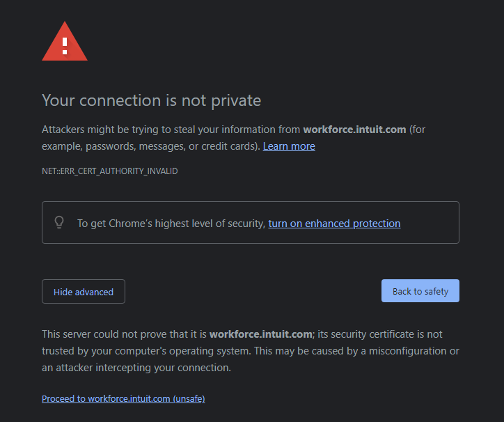
Task: Follow the "turn on enhanced protection" link
Action: coord(334,224)
